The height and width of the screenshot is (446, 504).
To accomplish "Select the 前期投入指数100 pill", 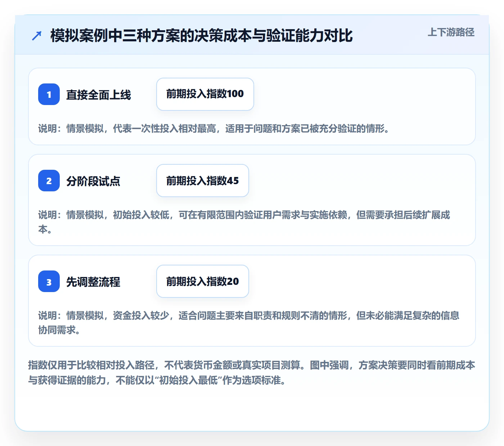I will (x=205, y=94).
